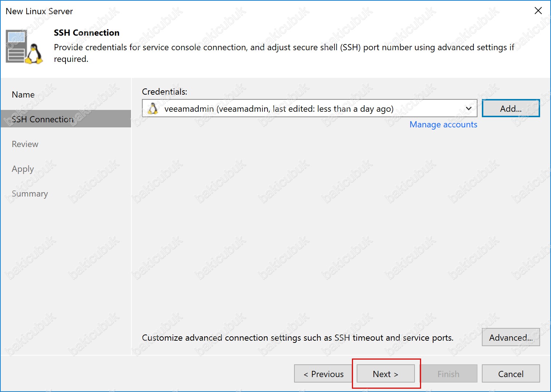Select the Apply wizard step
The height and width of the screenshot is (392, 551).
(23, 169)
